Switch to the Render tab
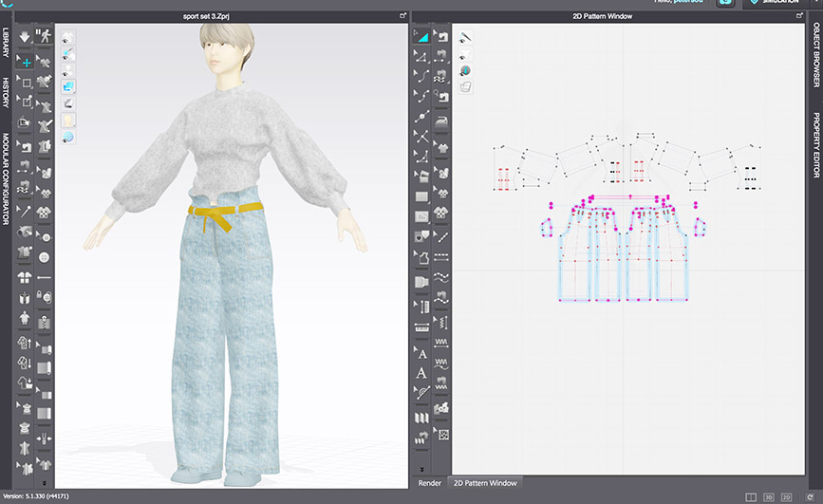The image size is (823, 504). coord(428,483)
